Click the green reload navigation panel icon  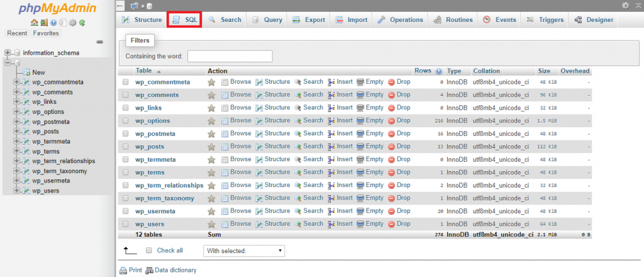click(x=82, y=23)
